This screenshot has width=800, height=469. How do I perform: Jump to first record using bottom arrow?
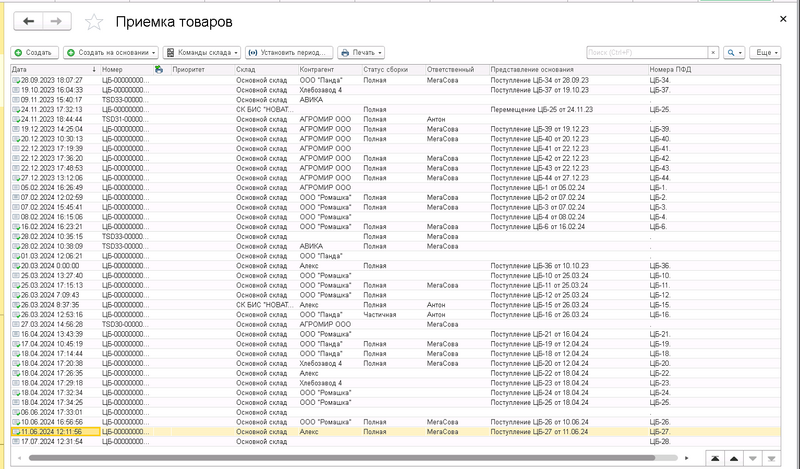[x=715, y=457]
